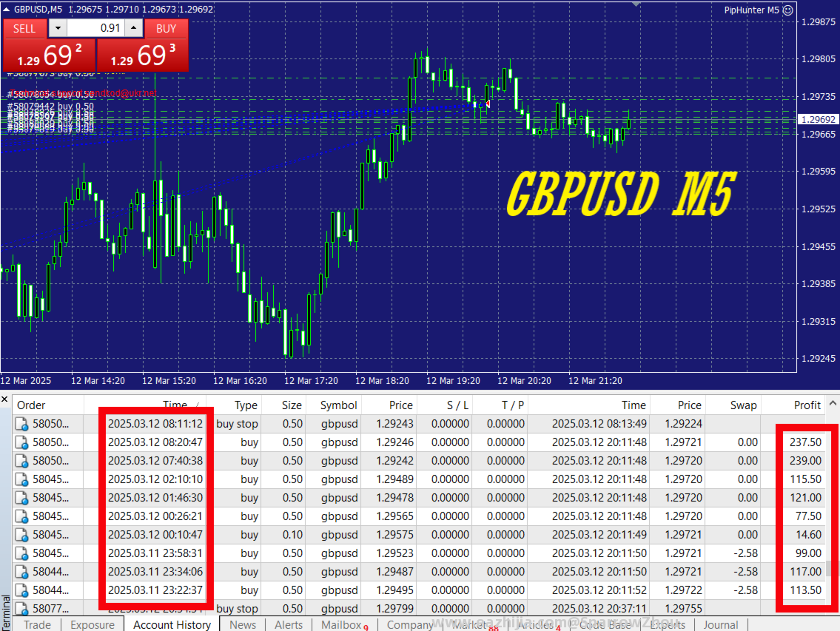
Task: Click the order icon for 23:22:37 row
Action: pos(21,591)
